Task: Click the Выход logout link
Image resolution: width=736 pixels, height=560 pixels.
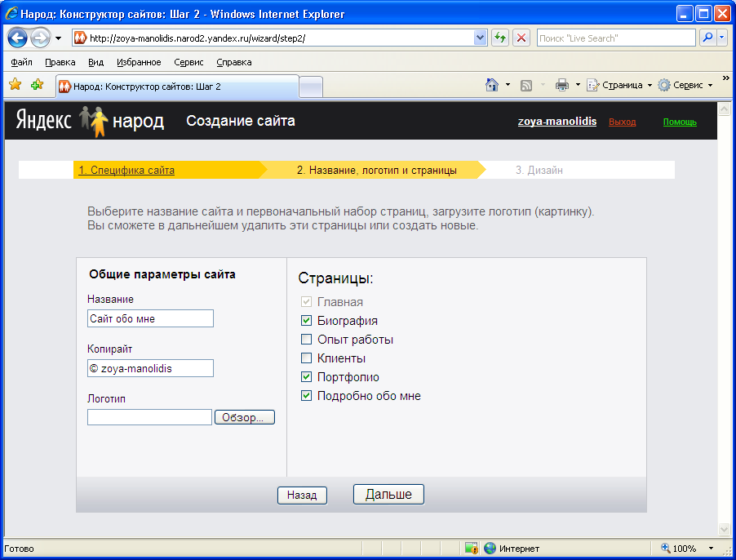Action: 622,122
